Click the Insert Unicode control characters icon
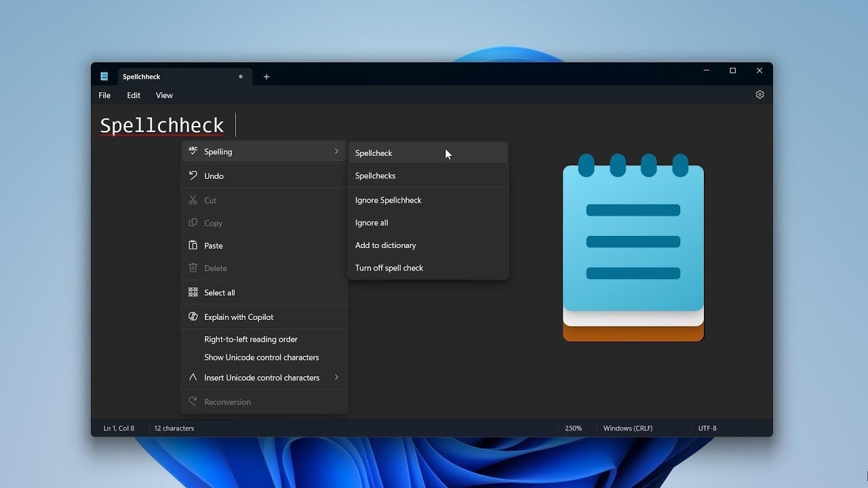 coord(193,378)
